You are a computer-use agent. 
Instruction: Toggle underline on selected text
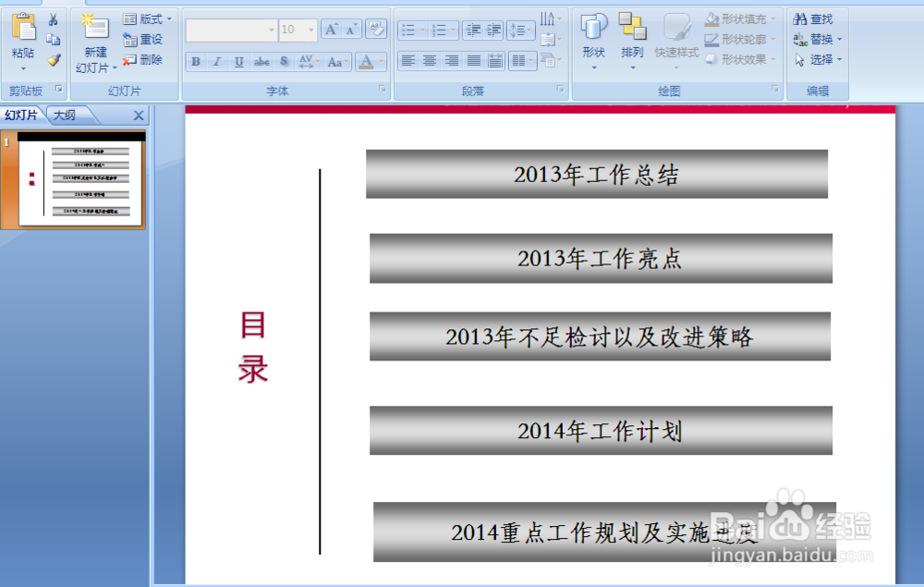tap(239, 62)
